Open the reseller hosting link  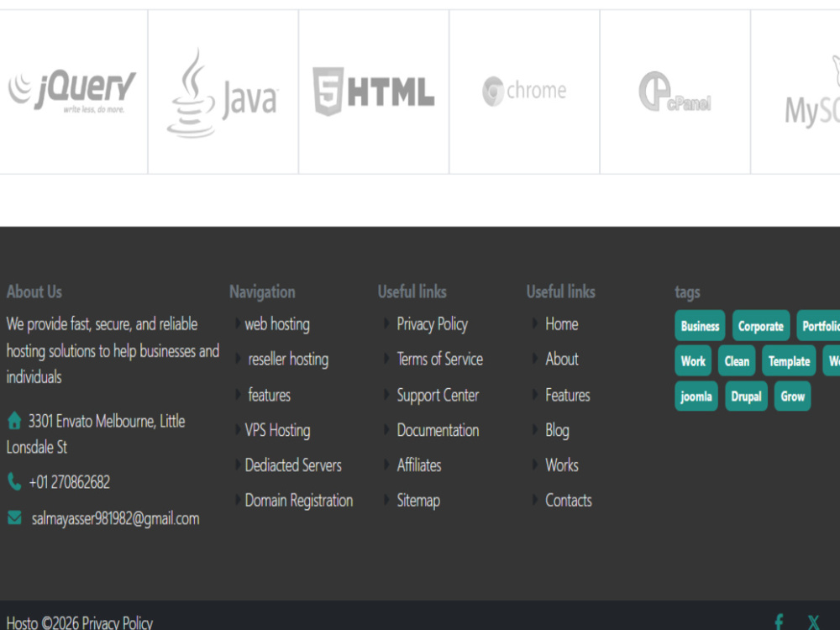click(x=288, y=359)
